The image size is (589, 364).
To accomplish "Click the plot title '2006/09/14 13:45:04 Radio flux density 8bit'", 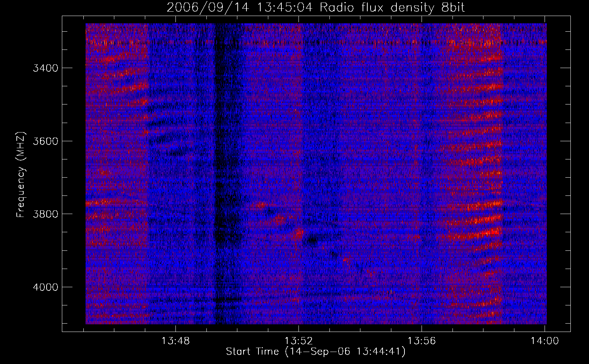I will pyautogui.click(x=316, y=7).
